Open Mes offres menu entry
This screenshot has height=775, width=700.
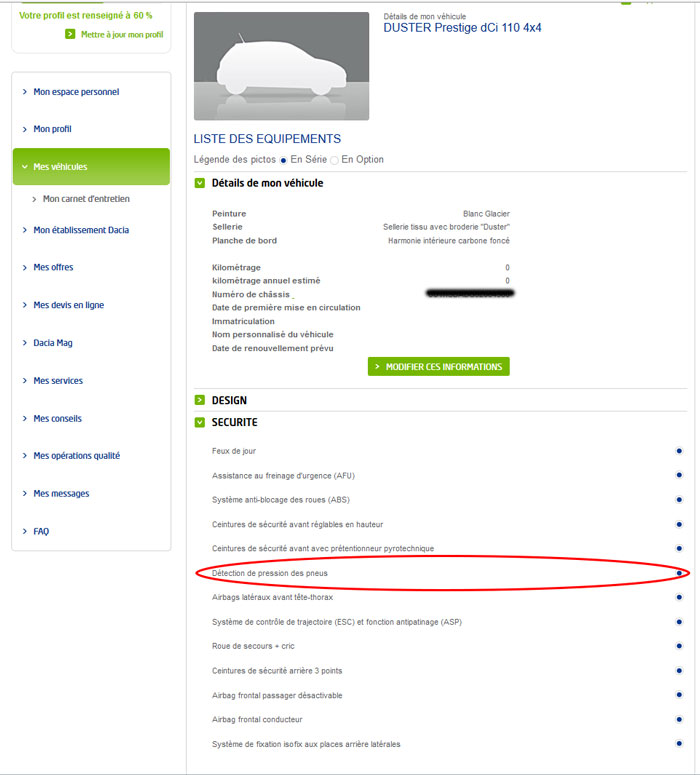click(x=53, y=267)
